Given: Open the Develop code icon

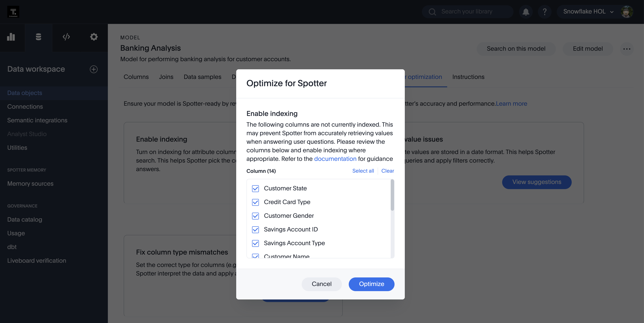Looking at the screenshot, I should [66, 37].
